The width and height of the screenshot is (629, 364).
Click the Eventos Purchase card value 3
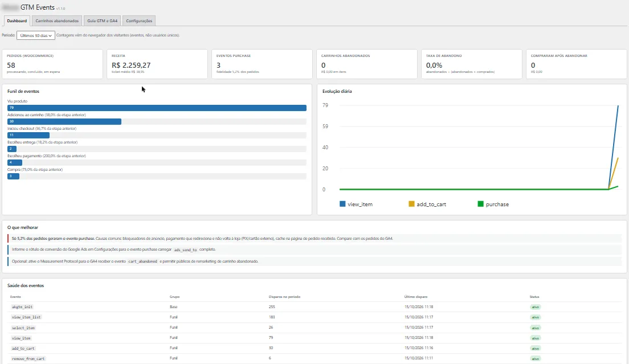coord(219,66)
